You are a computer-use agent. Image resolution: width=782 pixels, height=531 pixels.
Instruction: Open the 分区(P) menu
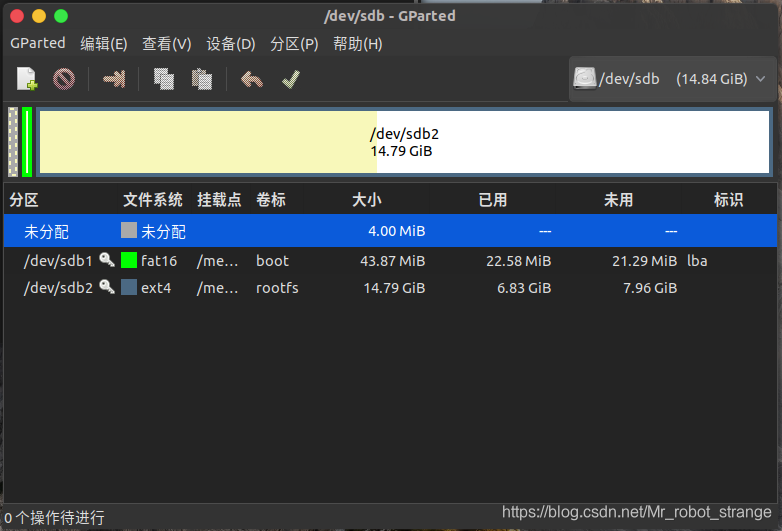(294, 44)
